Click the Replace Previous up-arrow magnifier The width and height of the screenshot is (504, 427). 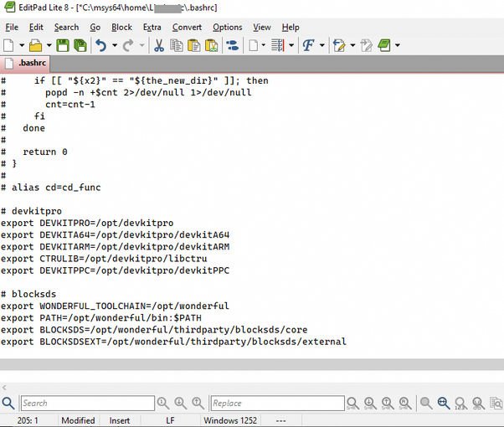pos(388,404)
